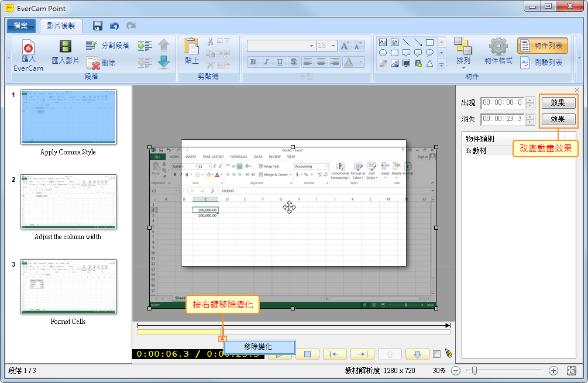Toggle the Quiz List (測驗列表) panel button
Viewport: 588px width, 383px height.
click(x=542, y=63)
